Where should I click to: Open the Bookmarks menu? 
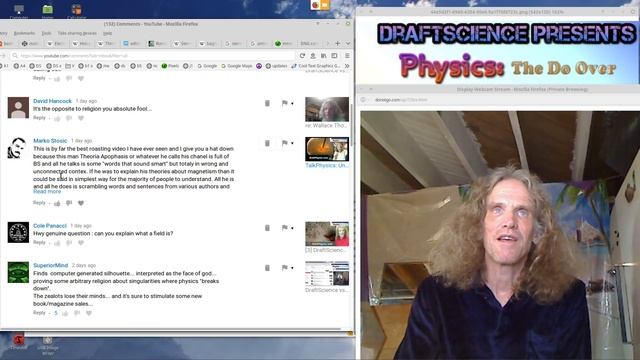(x=24, y=33)
